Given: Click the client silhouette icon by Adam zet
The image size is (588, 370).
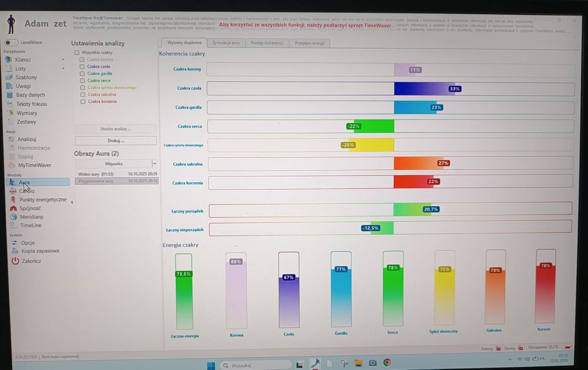Looking at the screenshot, I should [x=11, y=24].
